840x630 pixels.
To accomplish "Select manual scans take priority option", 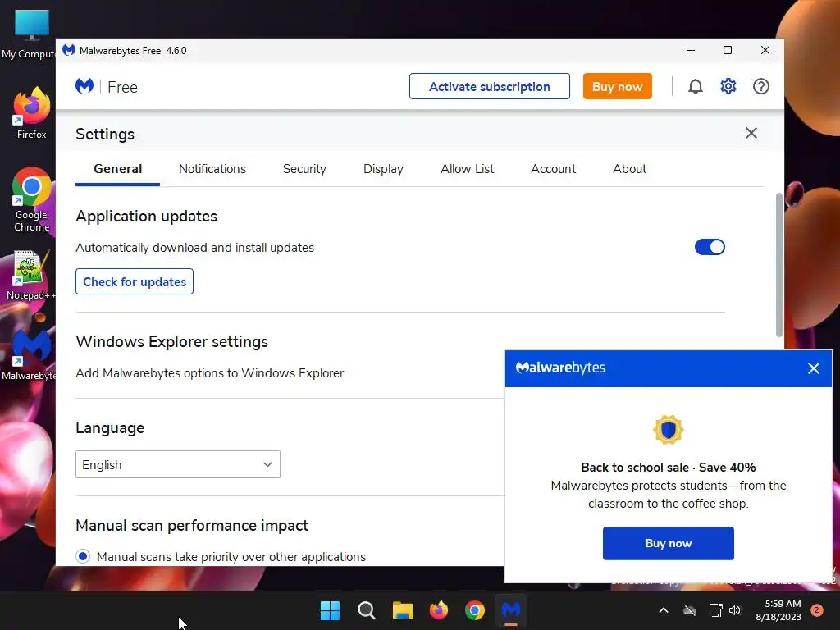I will tap(83, 557).
